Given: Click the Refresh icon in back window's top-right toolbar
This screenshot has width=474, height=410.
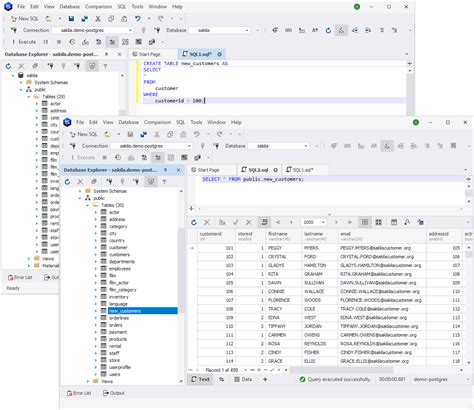Looking at the screenshot, I should [x=328, y=30].
